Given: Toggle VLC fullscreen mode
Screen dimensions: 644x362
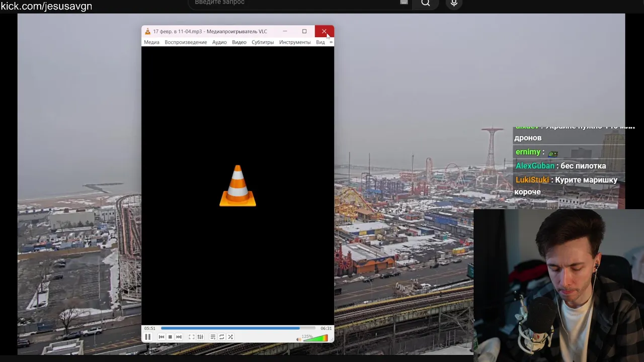Looking at the screenshot, I should click(x=192, y=337).
